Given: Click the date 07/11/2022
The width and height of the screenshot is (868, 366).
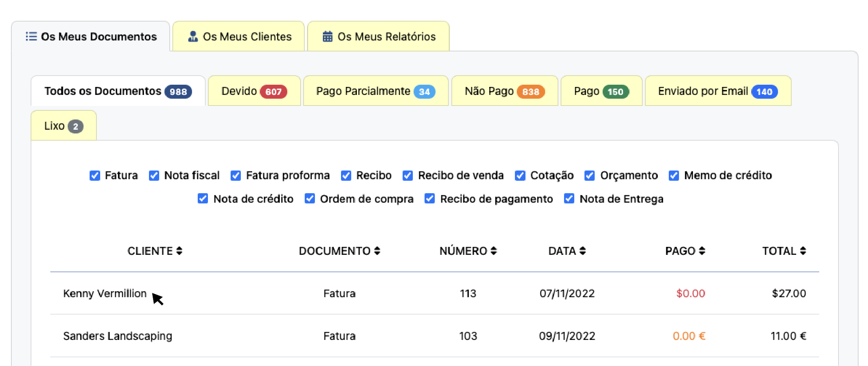Looking at the screenshot, I should tap(567, 293).
